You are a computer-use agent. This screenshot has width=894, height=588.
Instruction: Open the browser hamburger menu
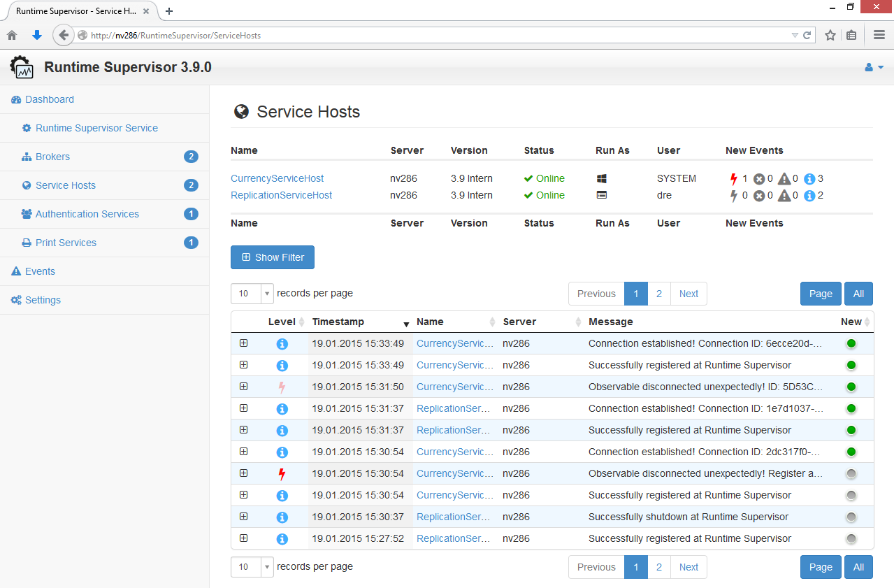click(x=879, y=35)
